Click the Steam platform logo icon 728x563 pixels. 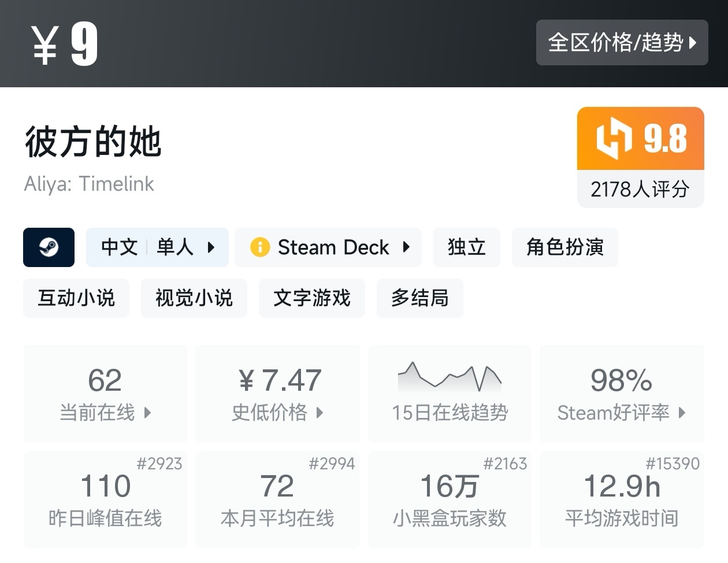click(49, 247)
